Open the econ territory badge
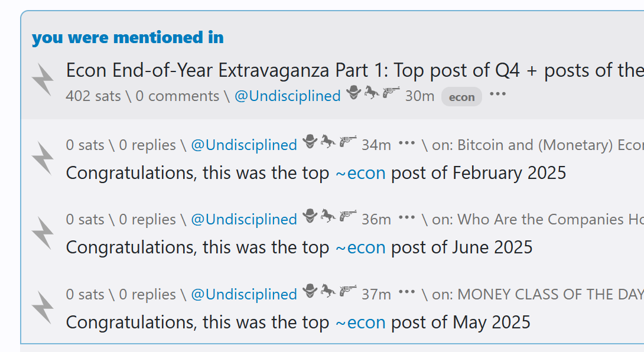644x352 pixels. [461, 97]
